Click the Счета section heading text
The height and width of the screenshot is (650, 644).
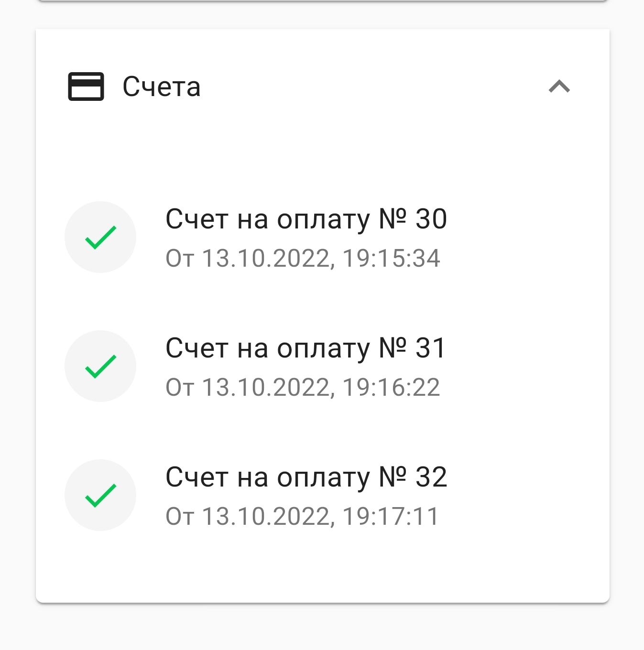click(162, 87)
